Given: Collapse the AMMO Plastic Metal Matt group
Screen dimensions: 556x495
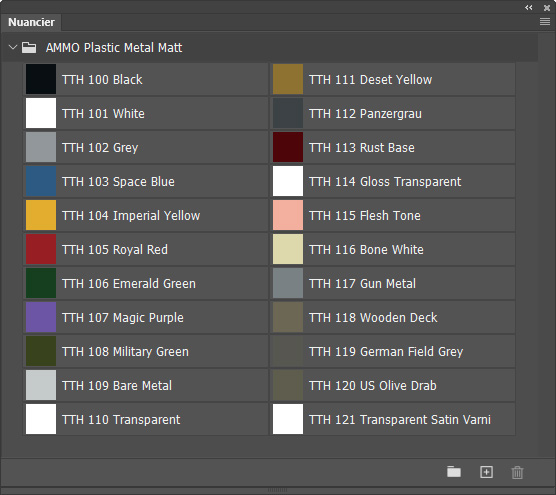Looking at the screenshot, I should 13,47.
